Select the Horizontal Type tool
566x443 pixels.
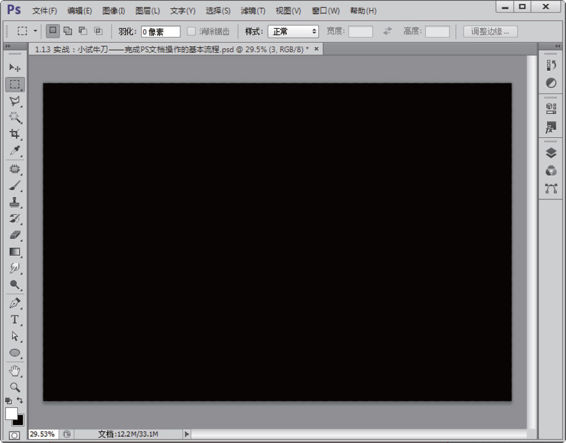[15, 320]
